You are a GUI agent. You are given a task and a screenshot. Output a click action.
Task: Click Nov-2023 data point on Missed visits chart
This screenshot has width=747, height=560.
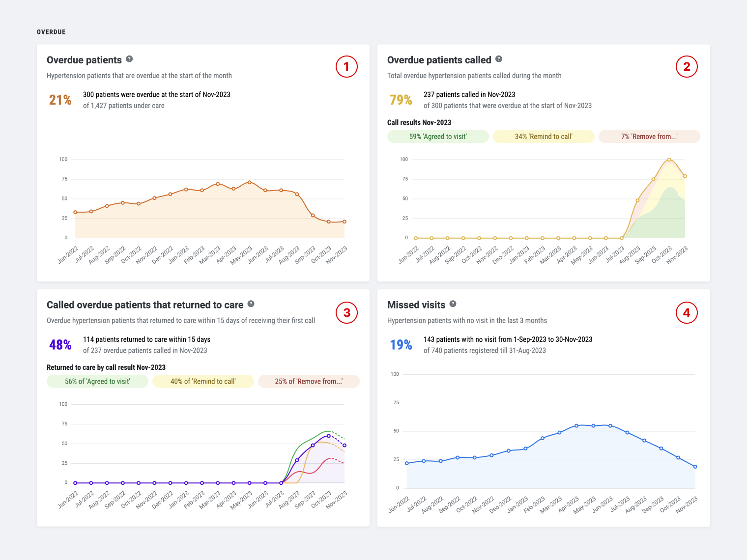click(695, 467)
